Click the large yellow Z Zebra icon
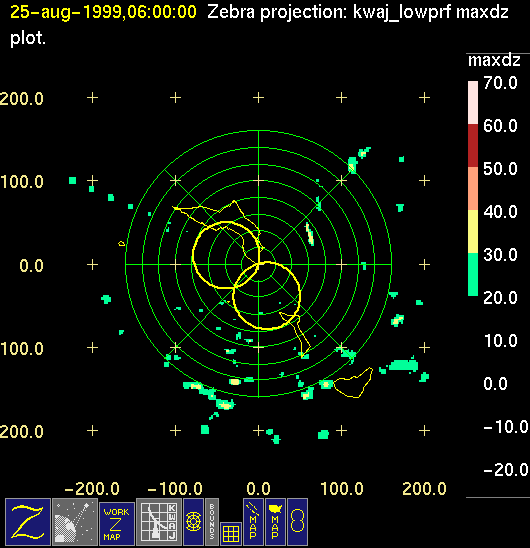Screen dimensions: 530x548 pyautogui.click(x=28, y=522)
